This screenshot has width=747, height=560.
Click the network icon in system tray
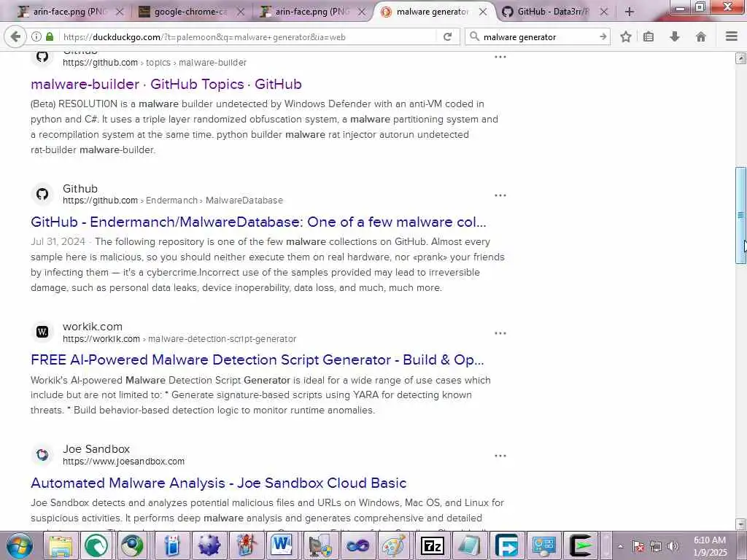656,546
